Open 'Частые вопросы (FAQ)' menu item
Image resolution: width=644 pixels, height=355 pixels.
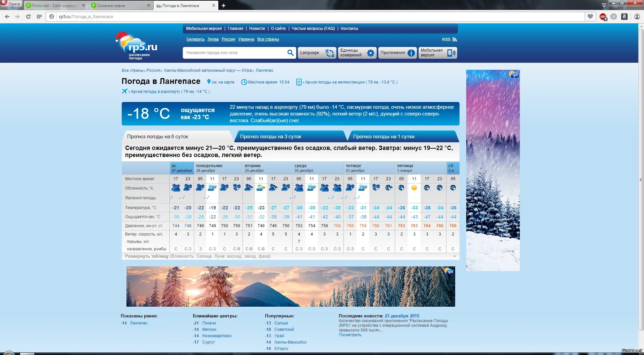click(x=313, y=29)
